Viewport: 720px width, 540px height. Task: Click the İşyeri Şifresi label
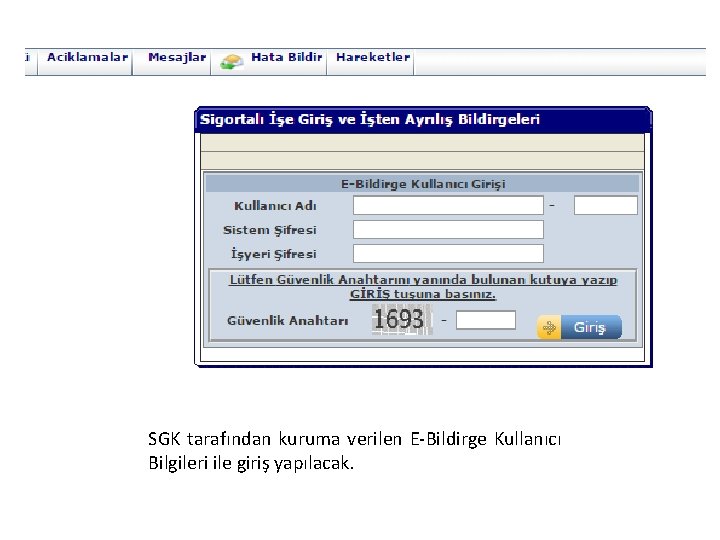(274, 253)
